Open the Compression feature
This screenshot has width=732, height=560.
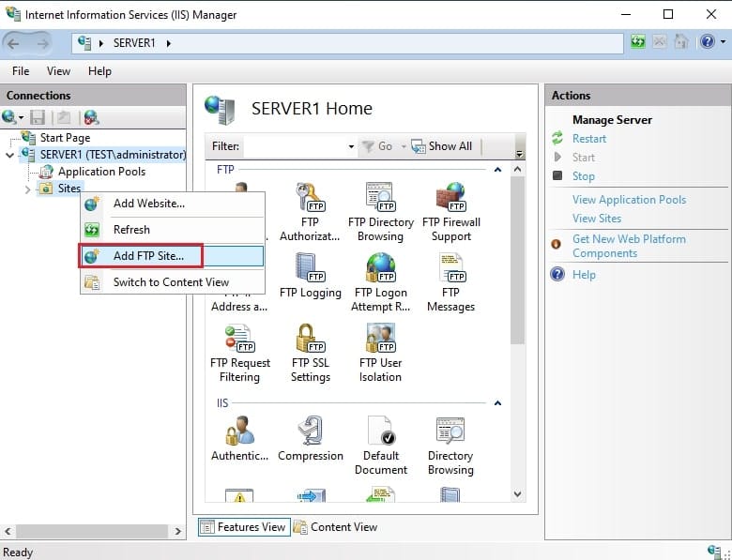(311, 439)
